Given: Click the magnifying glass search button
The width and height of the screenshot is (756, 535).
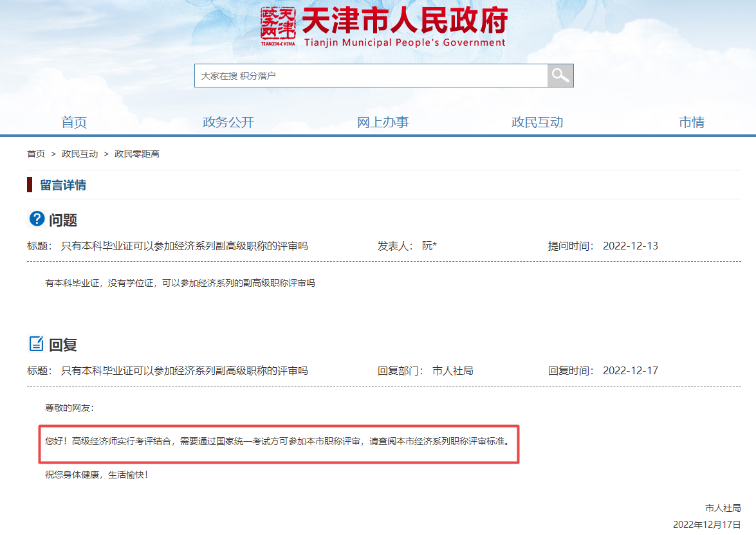Looking at the screenshot, I should [x=560, y=75].
